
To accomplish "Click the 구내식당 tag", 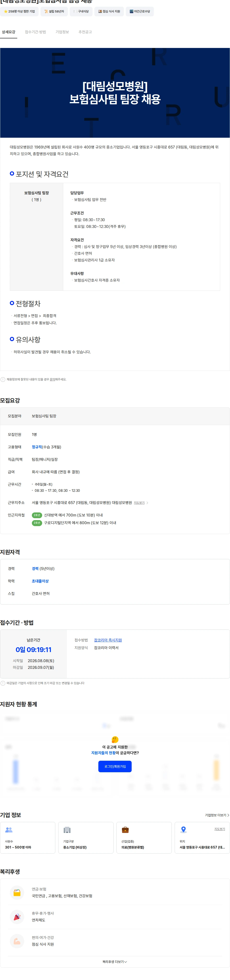I will pos(81,12).
